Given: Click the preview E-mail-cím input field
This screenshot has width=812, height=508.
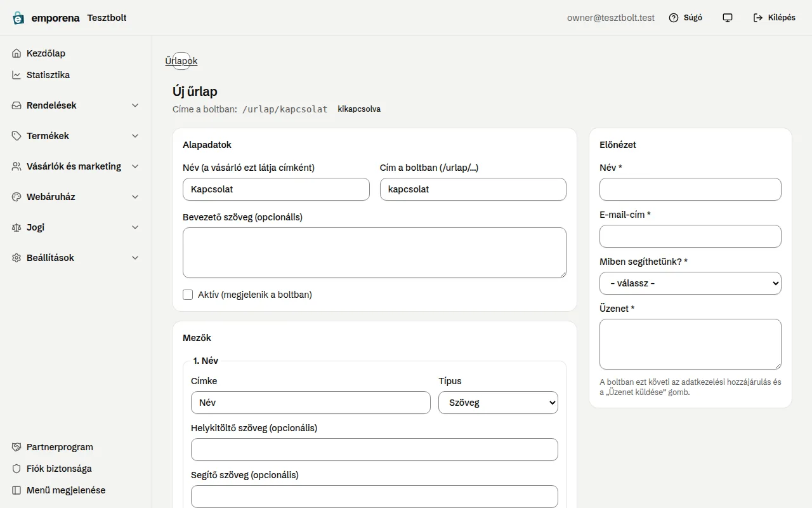Looking at the screenshot, I should coord(690,236).
